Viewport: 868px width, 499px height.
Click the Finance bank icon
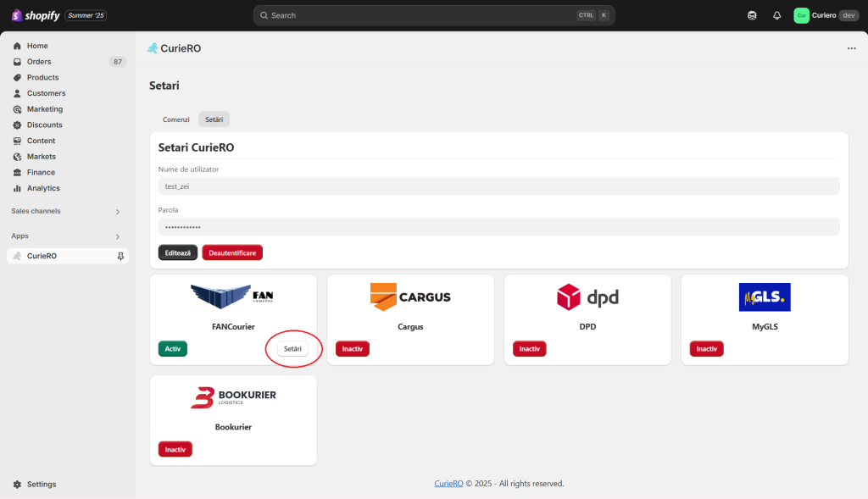(17, 173)
